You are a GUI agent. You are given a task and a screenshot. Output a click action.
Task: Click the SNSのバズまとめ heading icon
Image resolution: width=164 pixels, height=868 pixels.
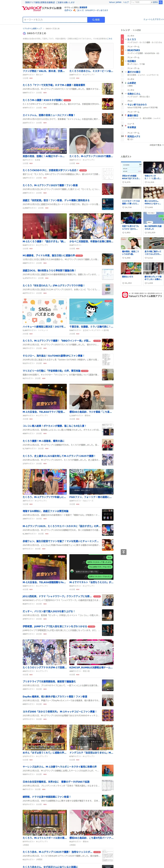pyautogui.click(x=24, y=33)
